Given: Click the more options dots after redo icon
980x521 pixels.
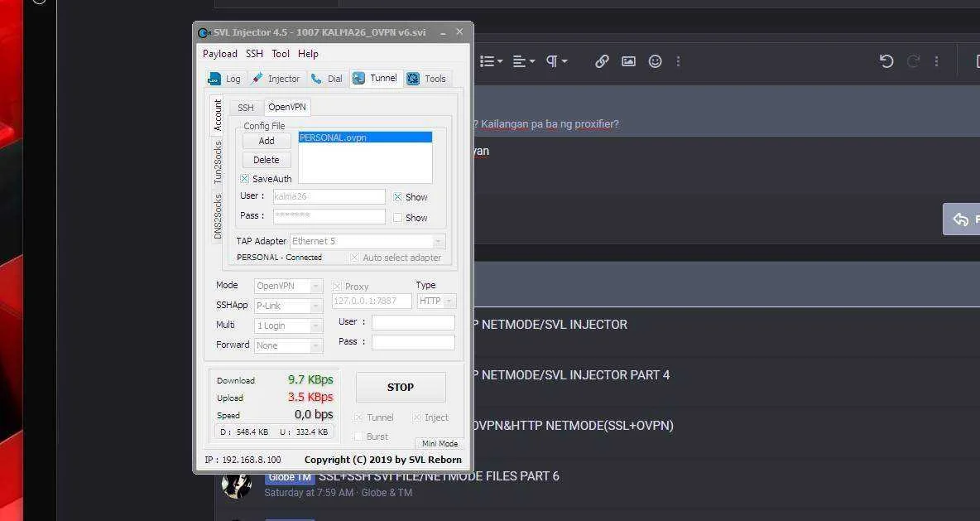Looking at the screenshot, I should pos(936,61).
